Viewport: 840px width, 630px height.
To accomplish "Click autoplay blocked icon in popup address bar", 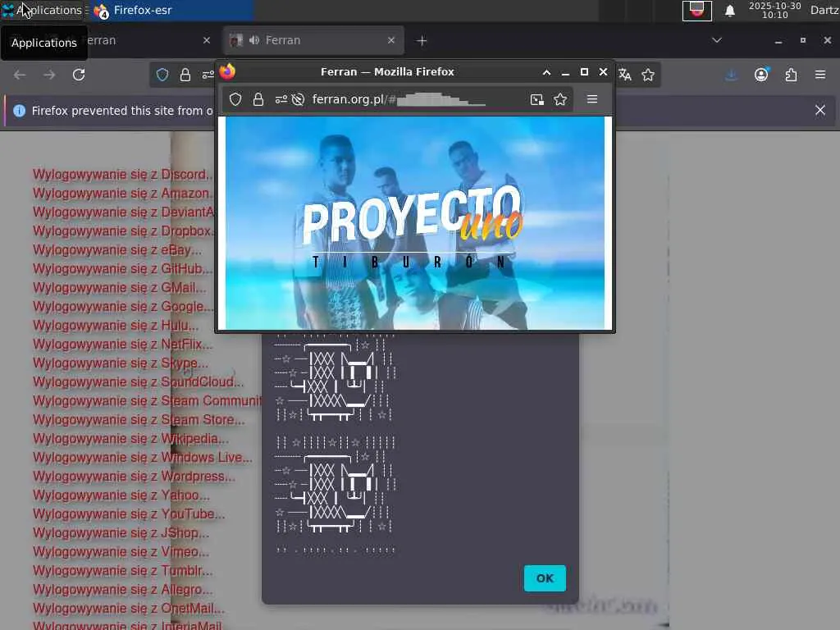I will tap(299, 99).
